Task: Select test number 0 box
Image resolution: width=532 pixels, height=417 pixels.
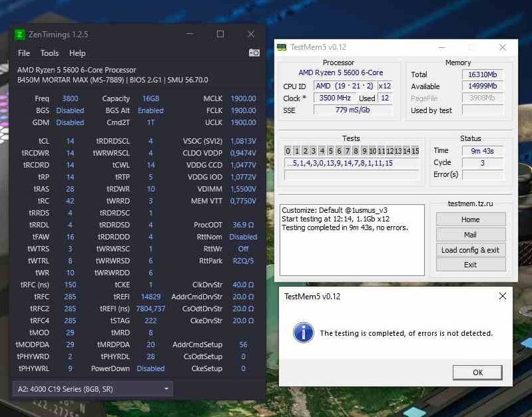Action: point(288,151)
